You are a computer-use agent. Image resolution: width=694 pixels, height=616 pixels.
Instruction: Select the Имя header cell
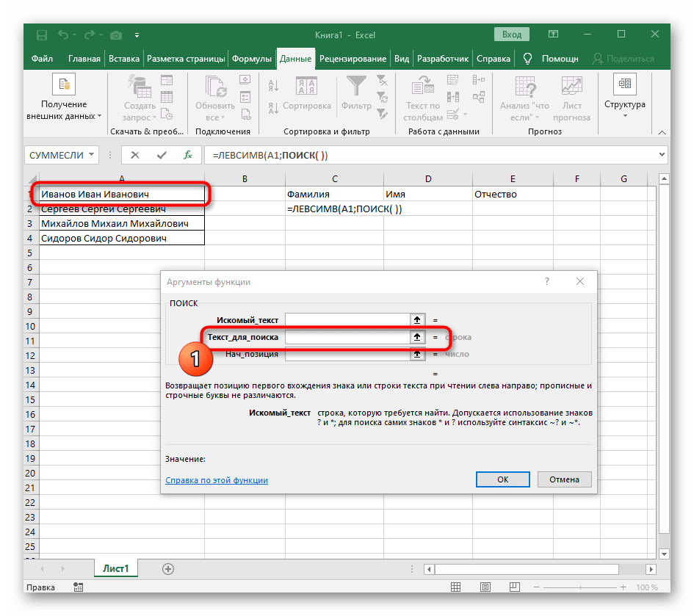click(427, 194)
